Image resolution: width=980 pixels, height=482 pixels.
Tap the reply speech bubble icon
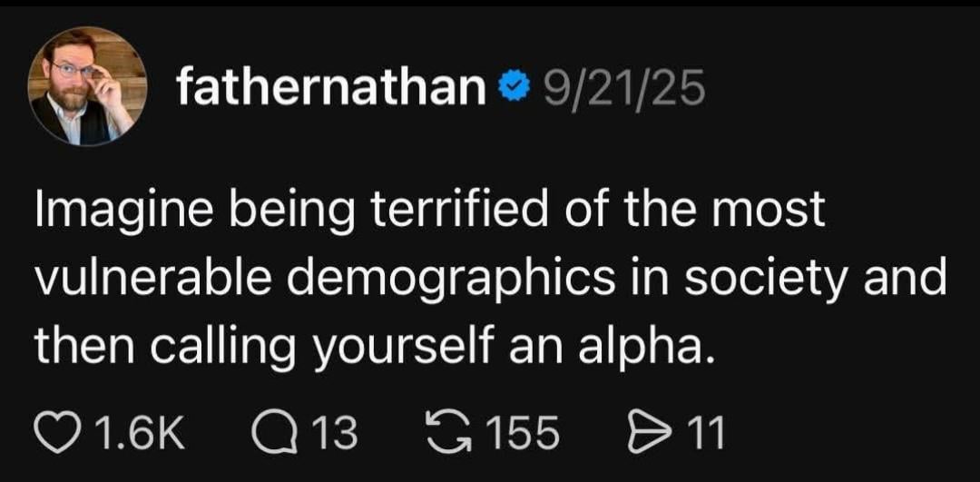coord(272,434)
